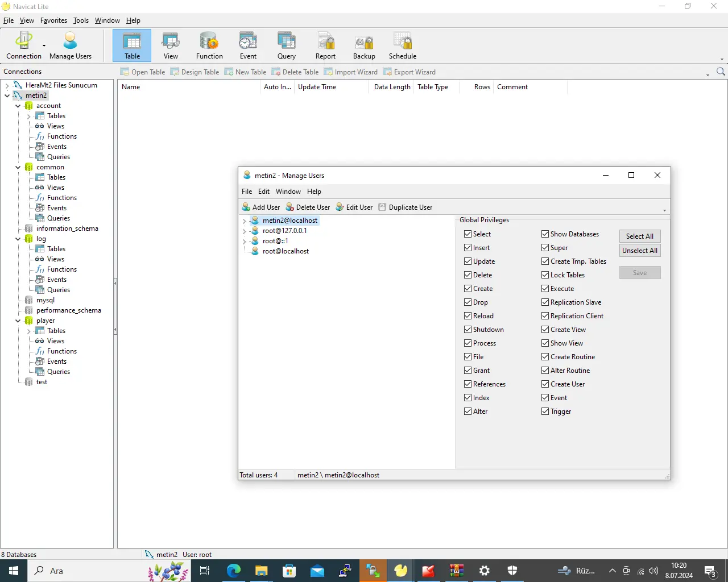Open the Edit menu in Manage Users
This screenshot has height=582, width=728.
click(x=264, y=192)
